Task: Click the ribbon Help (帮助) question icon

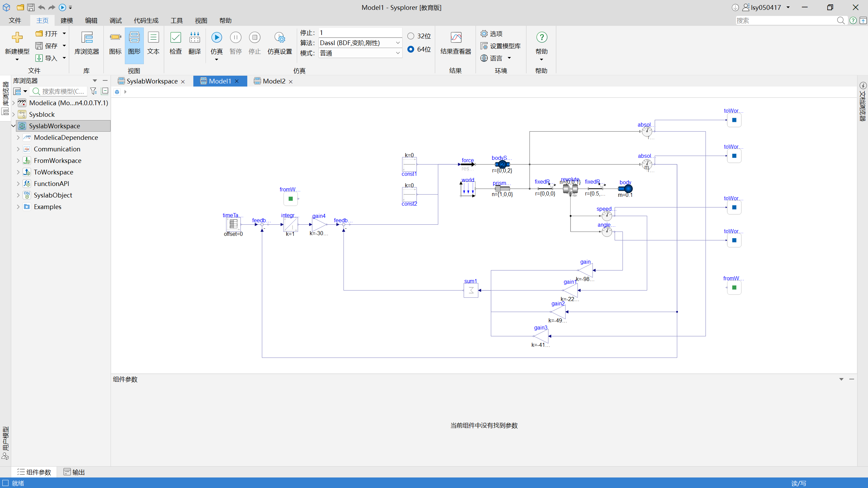Action: point(542,37)
